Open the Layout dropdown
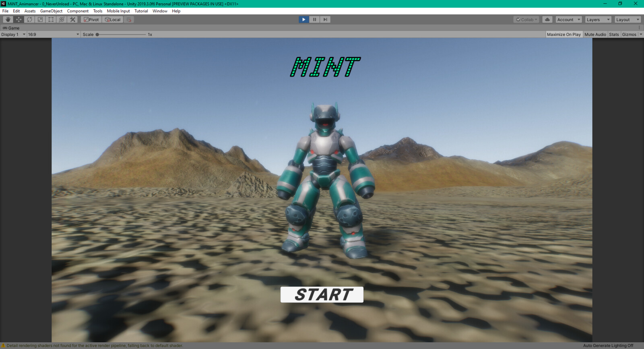 [x=627, y=19]
